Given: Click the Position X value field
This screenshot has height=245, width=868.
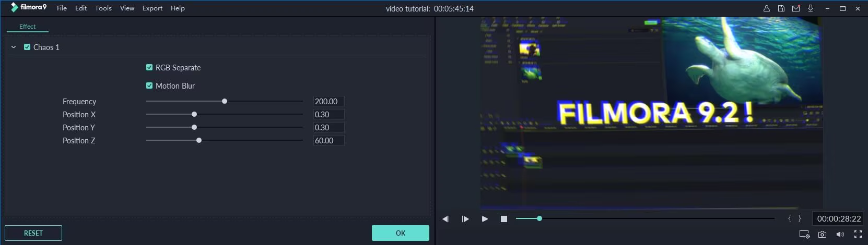Looking at the screenshot, I should (329, 115).
